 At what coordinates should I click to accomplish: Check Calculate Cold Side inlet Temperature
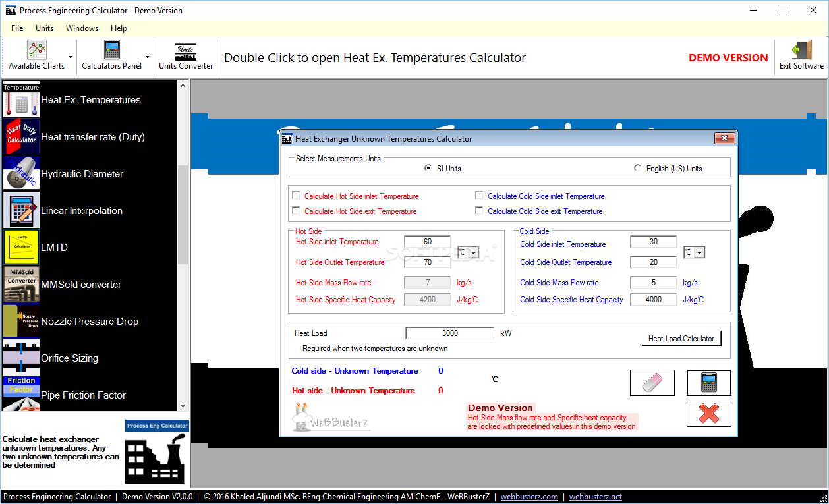480,196
